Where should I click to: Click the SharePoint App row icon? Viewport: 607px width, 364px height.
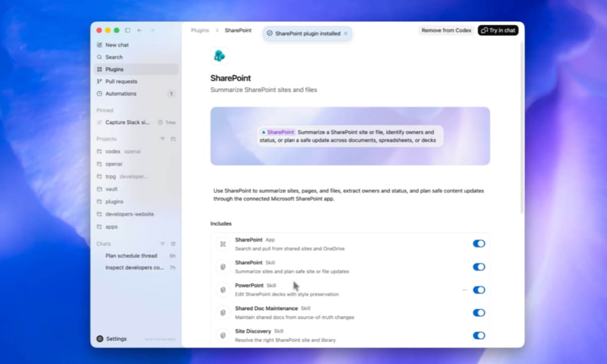point(223,244)
